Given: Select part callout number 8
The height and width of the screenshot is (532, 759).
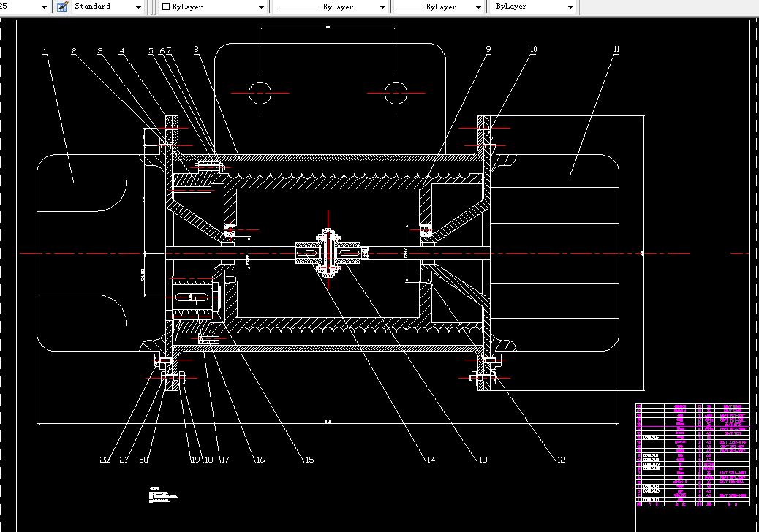Looking at the screenshot, I should coord(196,50).
